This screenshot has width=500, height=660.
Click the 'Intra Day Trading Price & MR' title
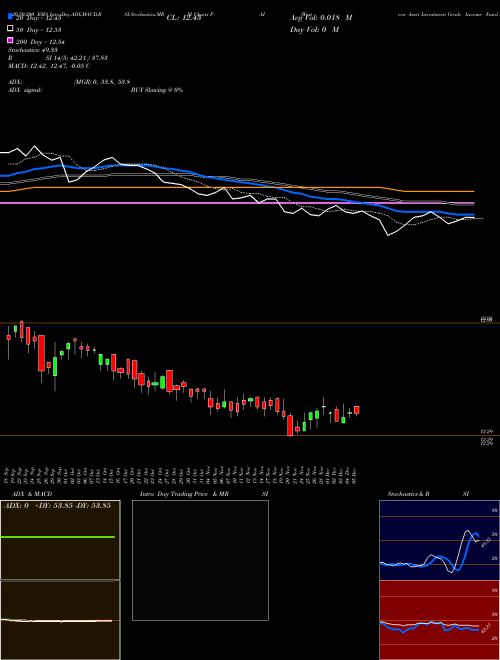[184, 494]
